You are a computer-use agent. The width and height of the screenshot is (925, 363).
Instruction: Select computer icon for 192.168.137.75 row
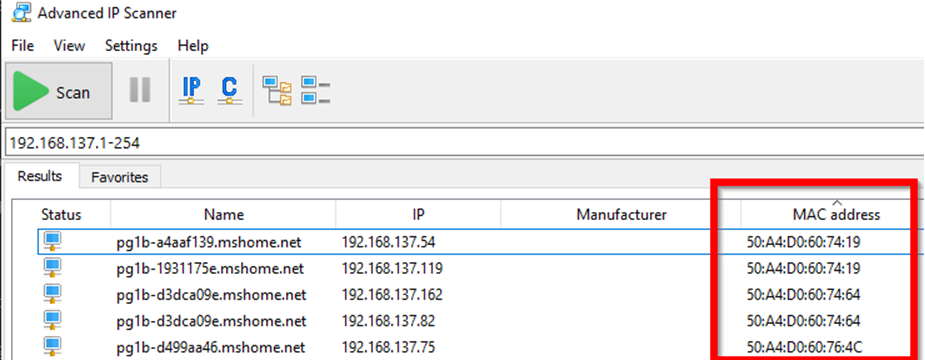(x=53, y=346)
